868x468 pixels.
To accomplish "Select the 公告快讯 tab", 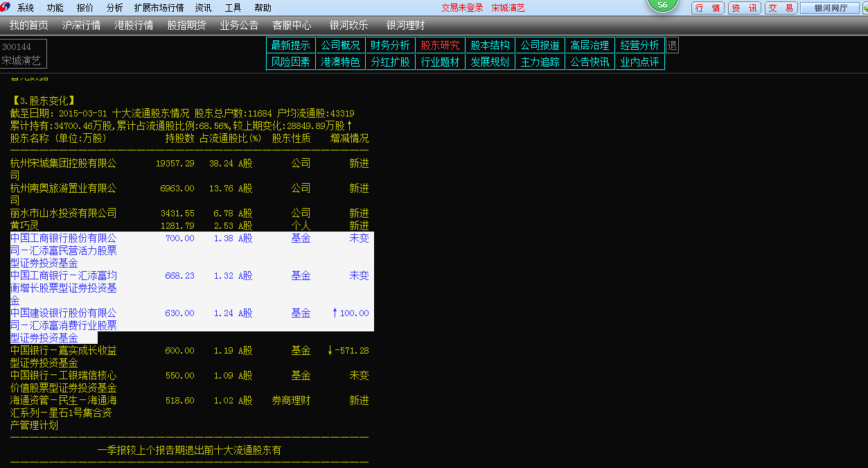I will (590, 62).
